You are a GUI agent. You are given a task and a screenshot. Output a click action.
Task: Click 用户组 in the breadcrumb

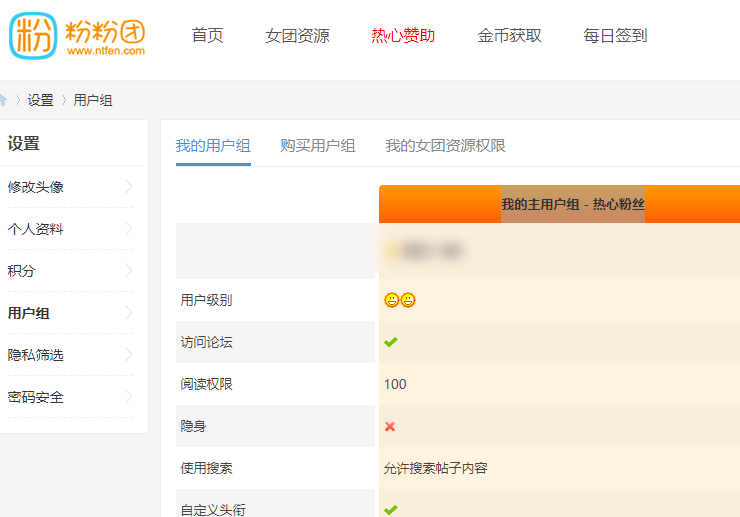pos(93,100)
